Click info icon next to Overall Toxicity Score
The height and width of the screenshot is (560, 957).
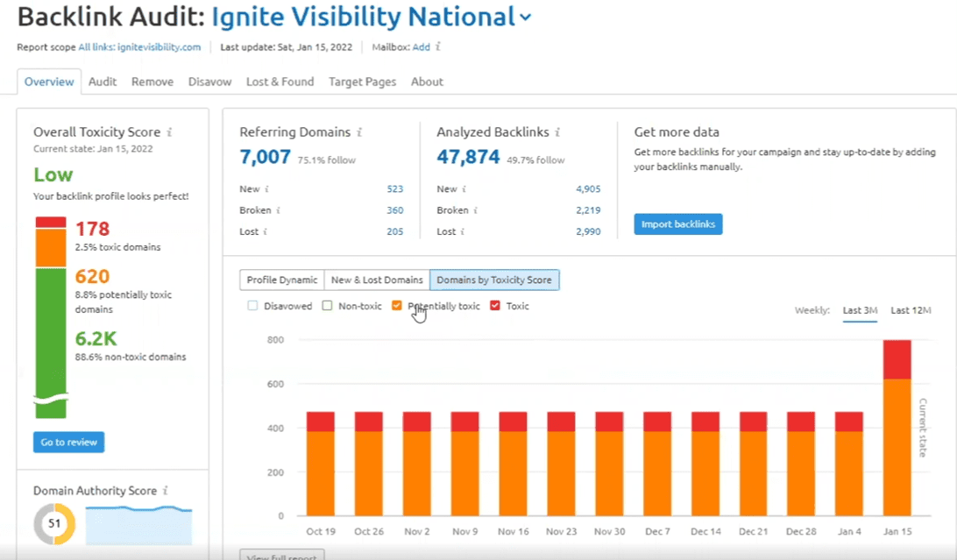pyautogui.click(x=169, y=132)
